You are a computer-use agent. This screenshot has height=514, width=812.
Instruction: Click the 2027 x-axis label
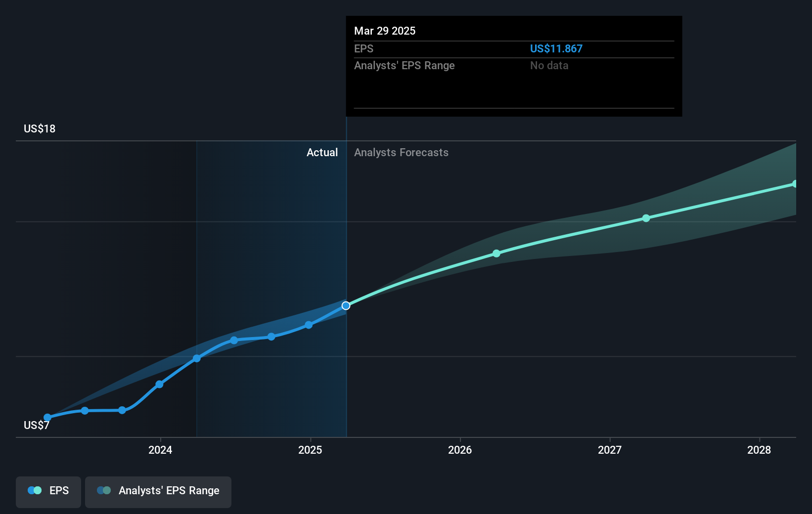pos(610,450)
